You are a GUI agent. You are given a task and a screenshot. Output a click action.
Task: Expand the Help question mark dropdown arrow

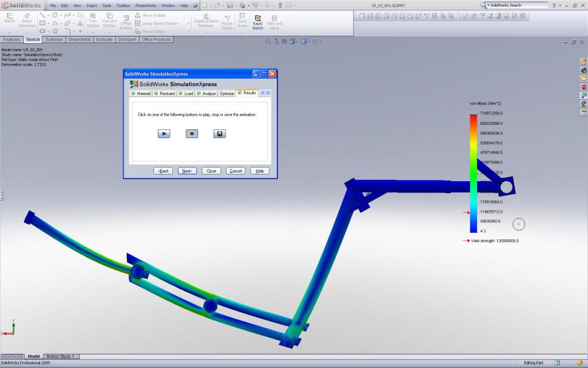pyautogui.click(x=560, y=6)
